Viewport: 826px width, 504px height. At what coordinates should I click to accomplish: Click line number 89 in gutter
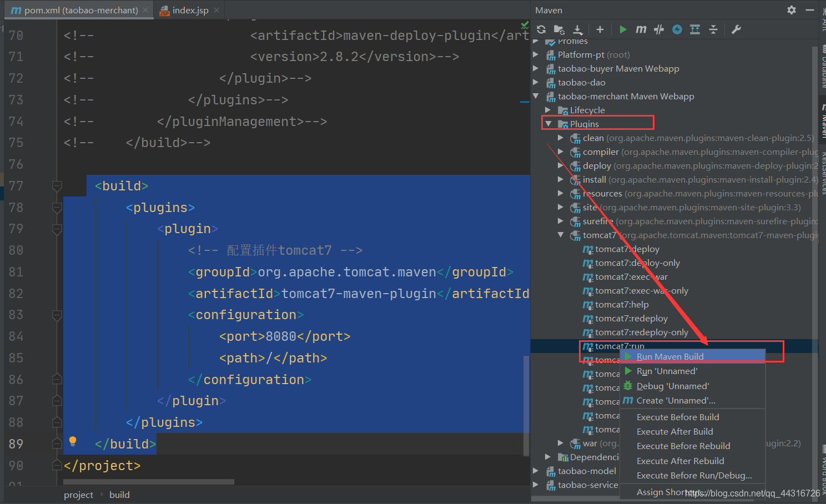[16, 444]
